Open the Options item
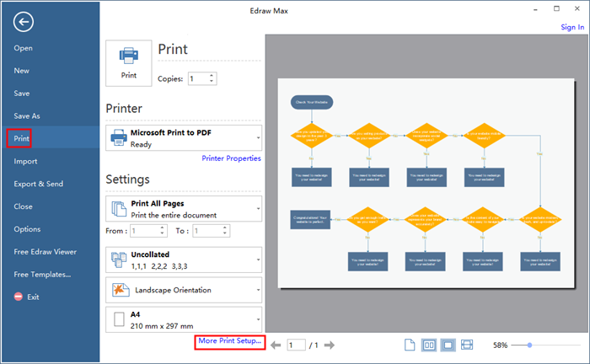590x364 pixels. [x=27, y=229]
